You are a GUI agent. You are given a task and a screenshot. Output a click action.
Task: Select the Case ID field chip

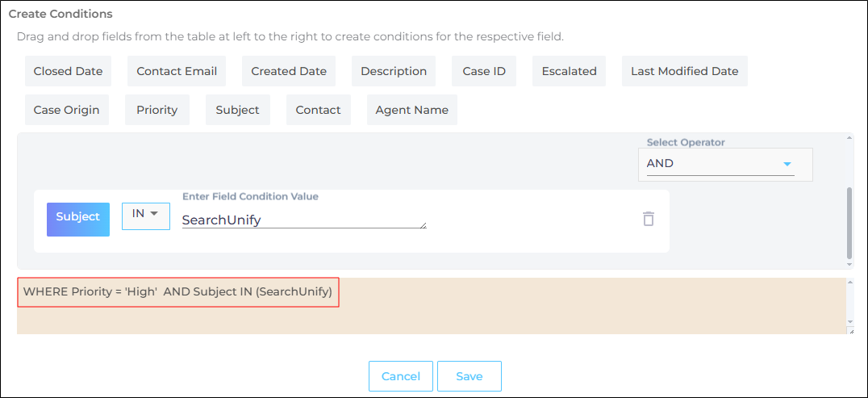[484, 71]
